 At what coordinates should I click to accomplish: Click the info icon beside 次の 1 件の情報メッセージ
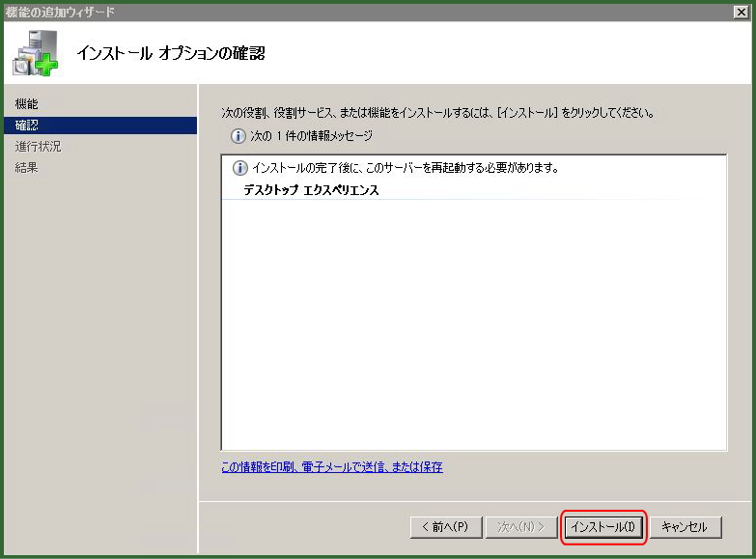click(x=238, y=136)
